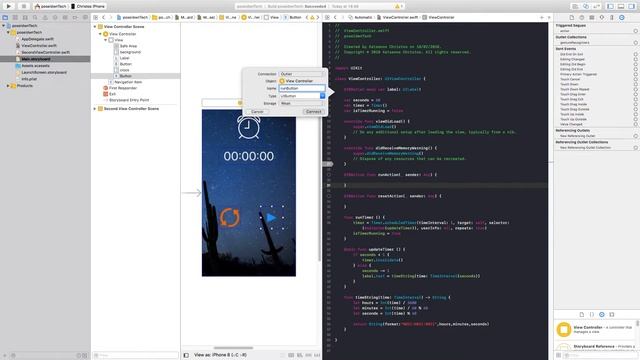Screen dimensions: 640x360
Task: Click the New Referencing Outlet circle
Action: pos(636,136)
